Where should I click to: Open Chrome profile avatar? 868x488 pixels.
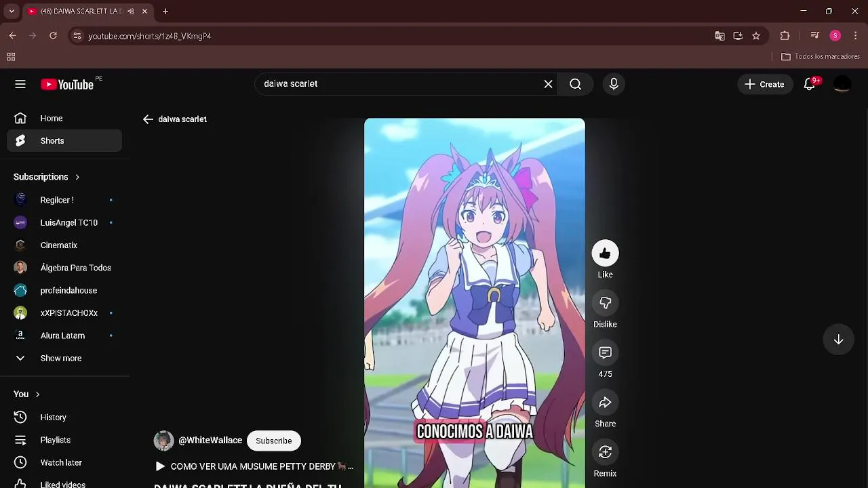pyautogui.click(x=835, y=36)
